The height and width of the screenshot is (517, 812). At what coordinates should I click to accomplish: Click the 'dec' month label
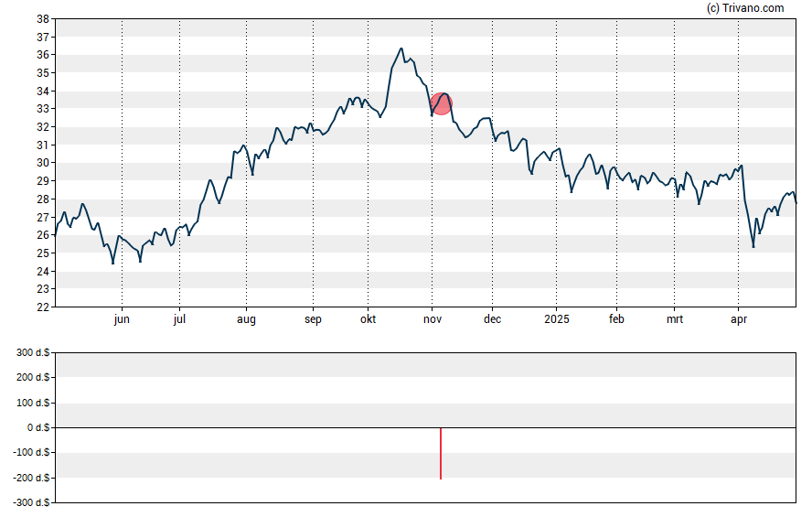493,319
